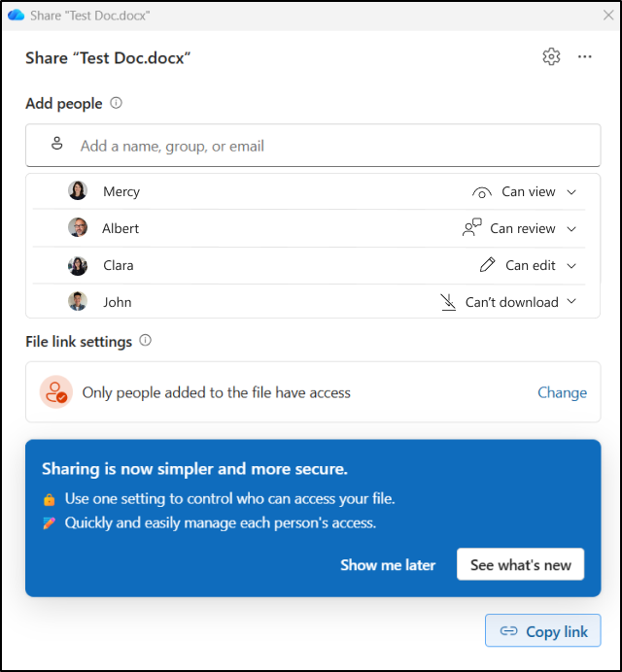Viewport: 622px width, 672px height.
Task: Click the pencil emoji in the banner
Action: (49, 523)
